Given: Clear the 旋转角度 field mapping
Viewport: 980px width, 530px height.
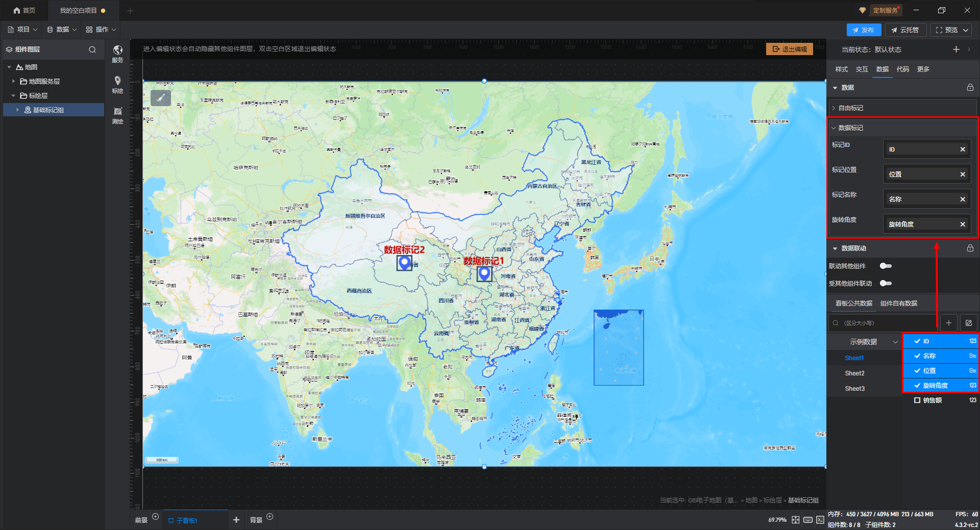Looking at the screenshot, I should point(963,224).
